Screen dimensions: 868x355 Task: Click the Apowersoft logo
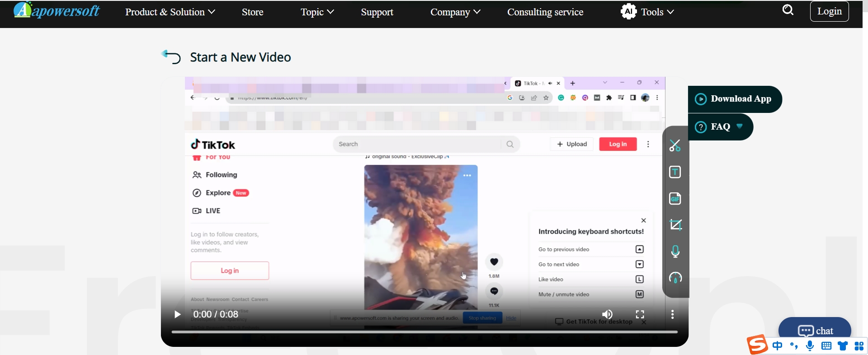click(57, 10)
